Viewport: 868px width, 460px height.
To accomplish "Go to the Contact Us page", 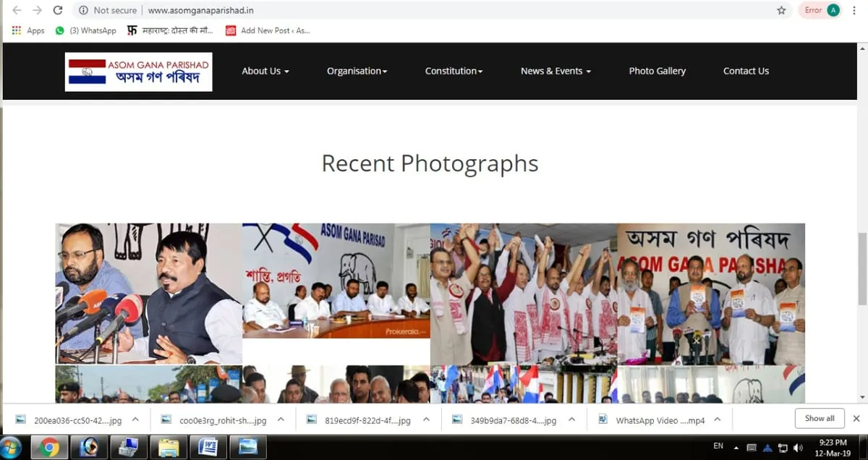I will click(746, 71).
